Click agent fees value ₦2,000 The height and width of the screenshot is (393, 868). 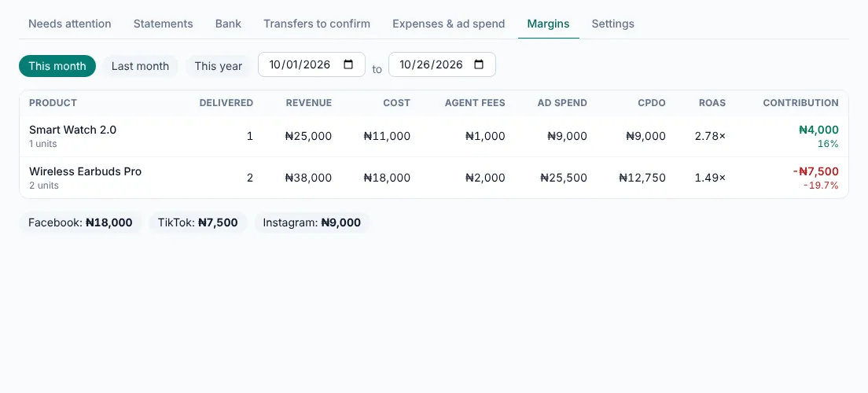click(x=485, y=178)
